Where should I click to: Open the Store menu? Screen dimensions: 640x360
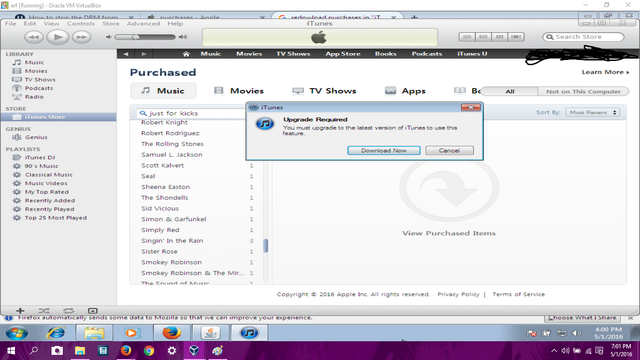111,24
